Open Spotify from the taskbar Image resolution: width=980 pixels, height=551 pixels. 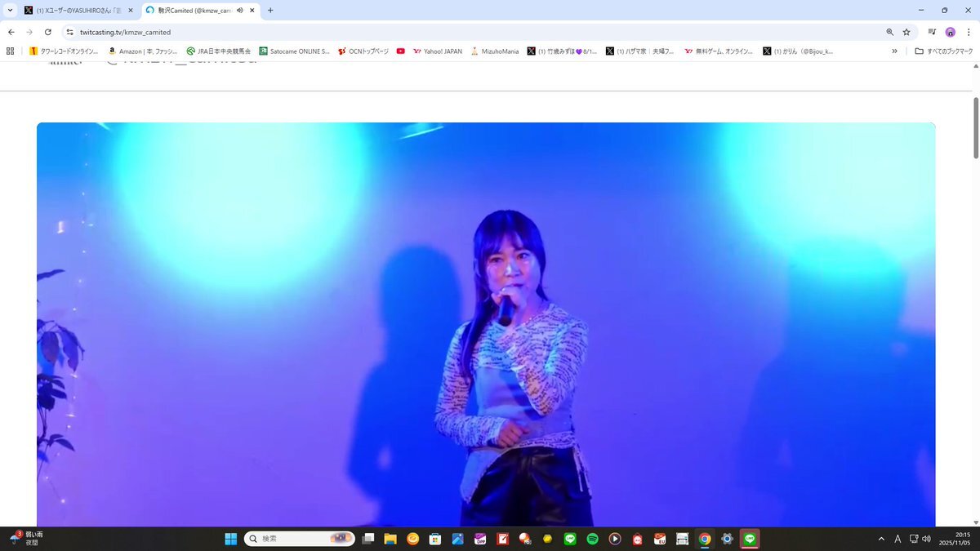tap(592, 539)
